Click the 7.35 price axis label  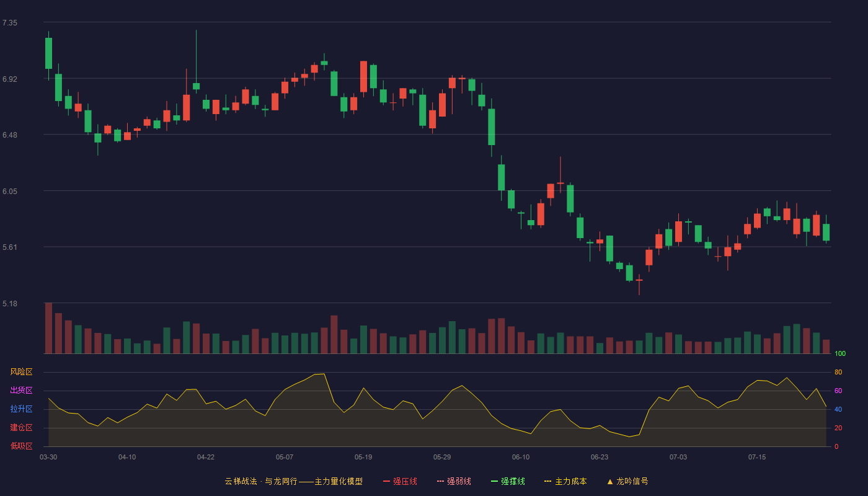click(x=10, y=23)
